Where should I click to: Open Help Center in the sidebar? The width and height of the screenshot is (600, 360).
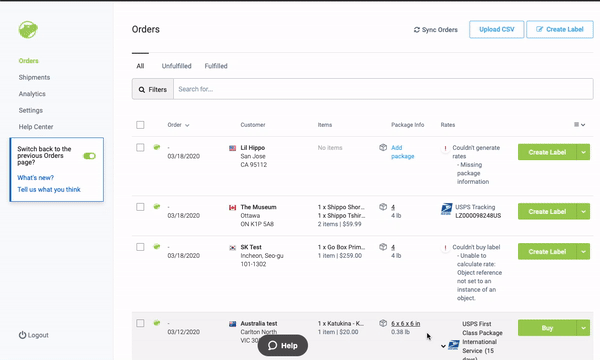point(36,127)
